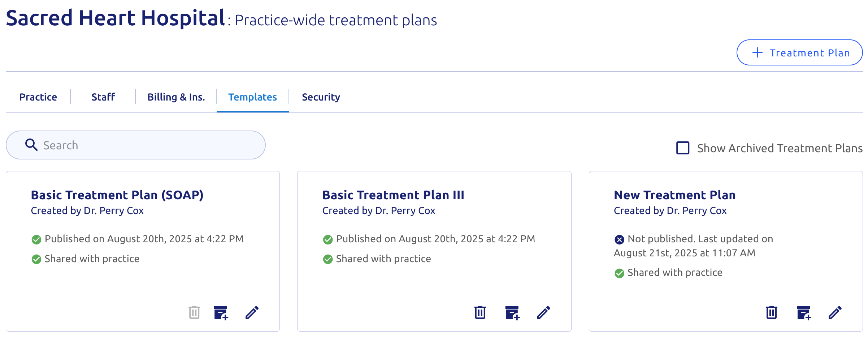Delete the Basic Treatment Plan III card

coord(480,312)
